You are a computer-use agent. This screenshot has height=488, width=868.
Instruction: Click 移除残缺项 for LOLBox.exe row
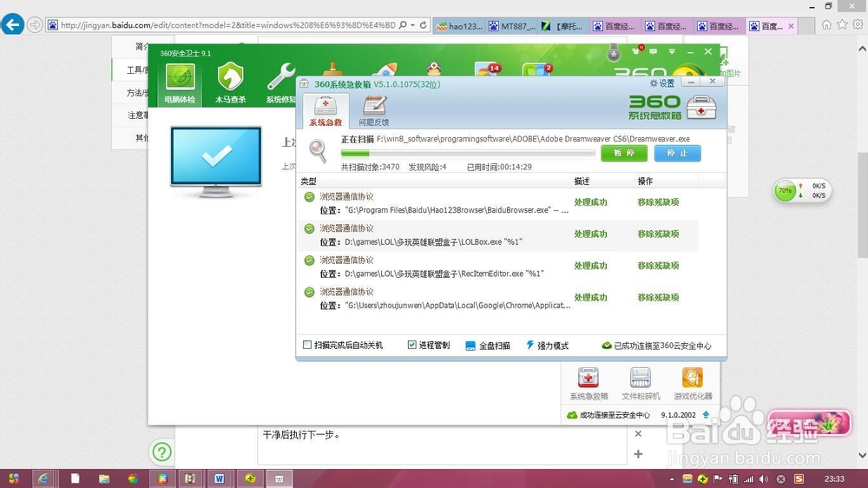tap(658, 234)
